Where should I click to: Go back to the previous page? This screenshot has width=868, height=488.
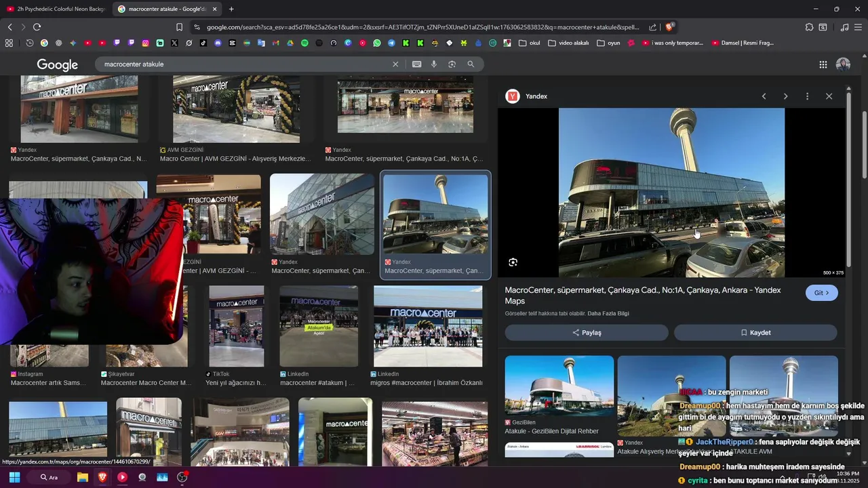coord(9,27)
